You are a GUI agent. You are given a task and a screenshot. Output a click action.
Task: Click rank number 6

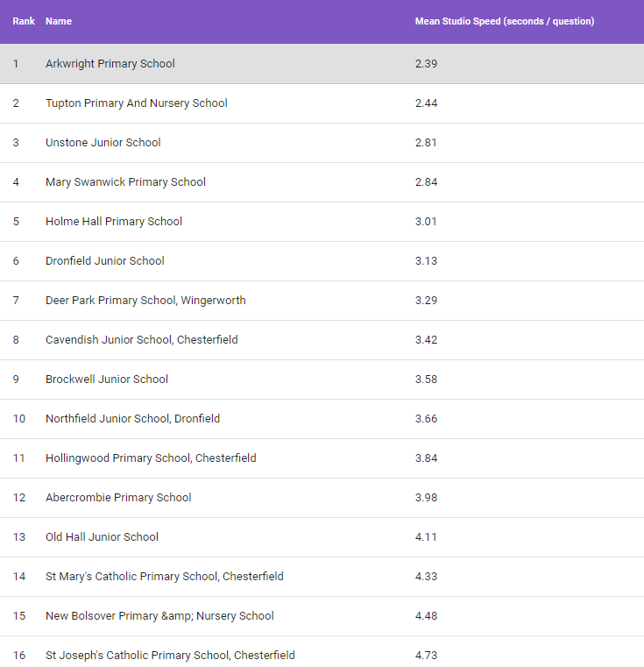tap(16, 261)
